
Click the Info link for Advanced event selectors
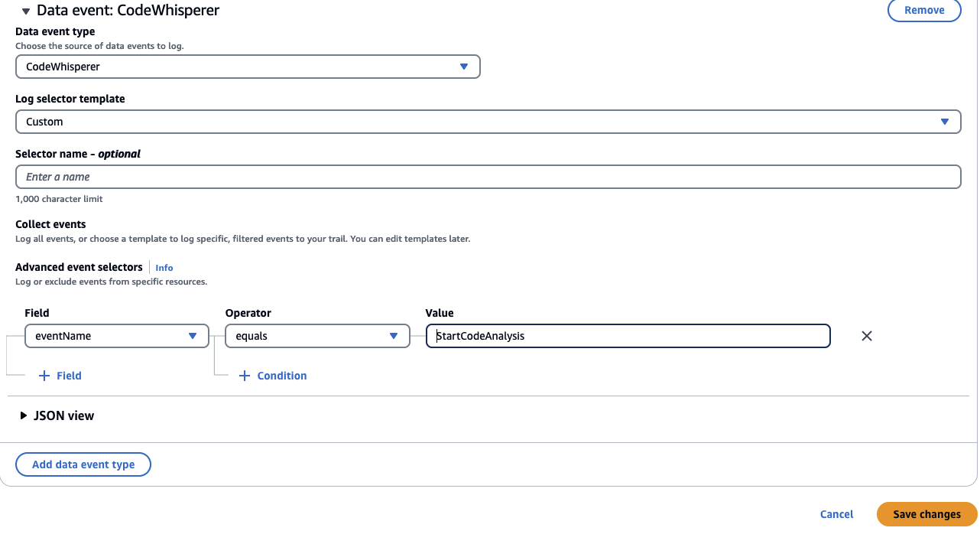(x=164, y=268)
